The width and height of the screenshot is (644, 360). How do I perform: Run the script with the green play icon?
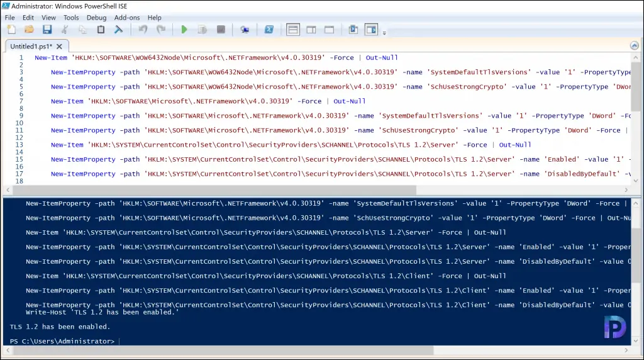click(x=184, y=30)
